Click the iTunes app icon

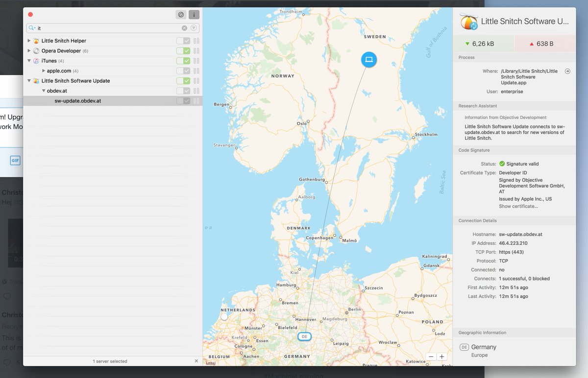36,61
